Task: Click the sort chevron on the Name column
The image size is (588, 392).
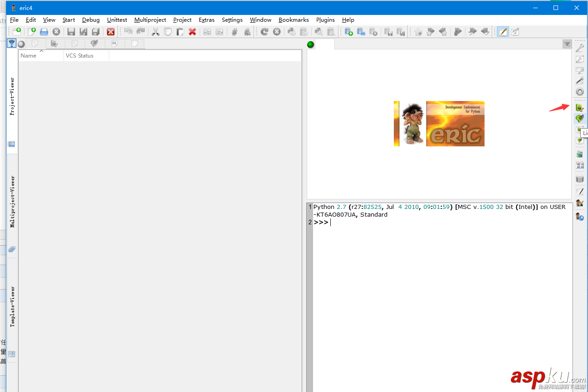Action: 41,51
